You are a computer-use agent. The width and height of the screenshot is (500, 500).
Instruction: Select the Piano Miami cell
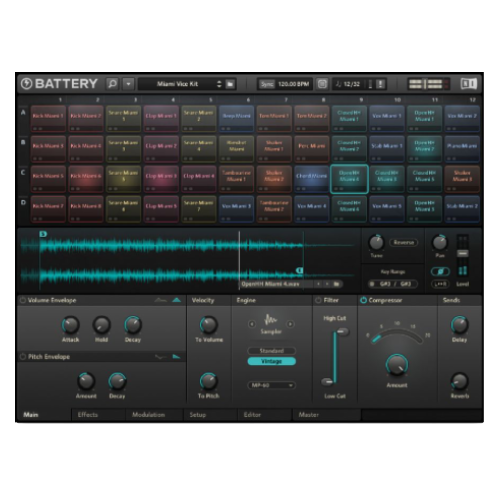(x=462, y=149)
